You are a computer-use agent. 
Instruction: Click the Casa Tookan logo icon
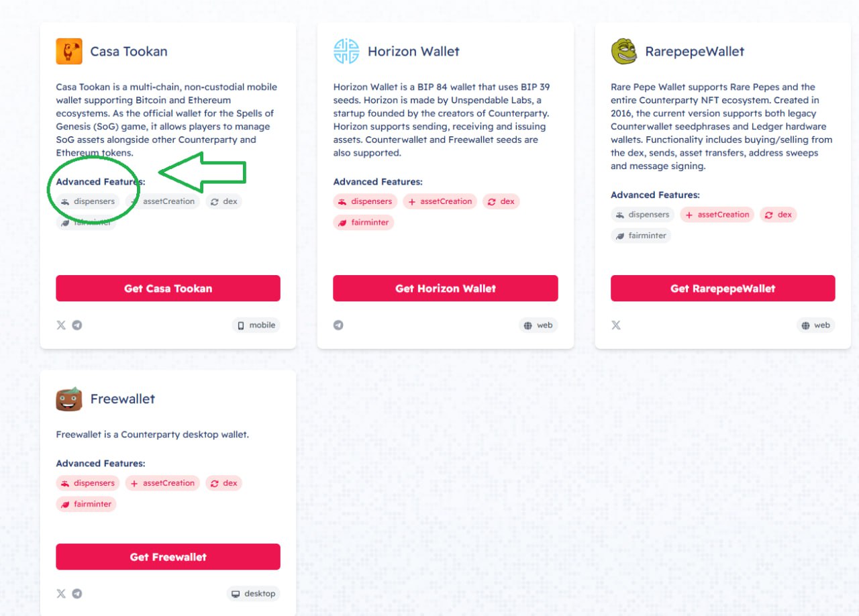coord(69,52)
